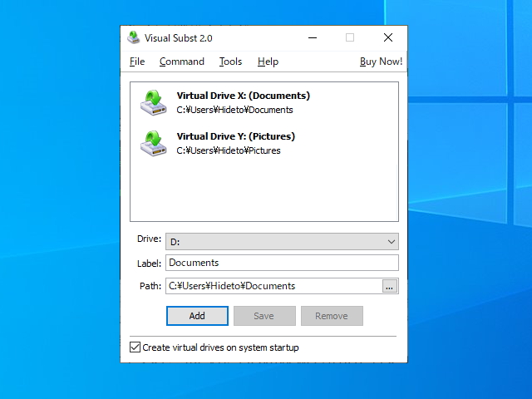Click the Remove button
The image size is (532, 399).
point(332,316)
